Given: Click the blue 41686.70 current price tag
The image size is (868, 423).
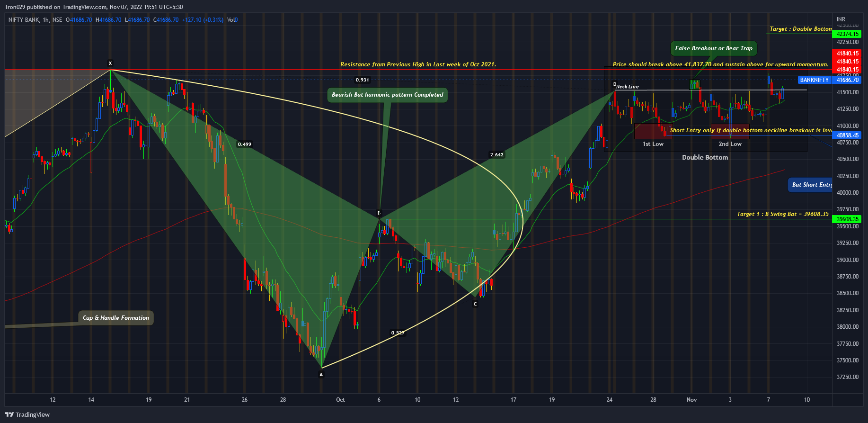Looking at the screenshot, I should [847, 80].
